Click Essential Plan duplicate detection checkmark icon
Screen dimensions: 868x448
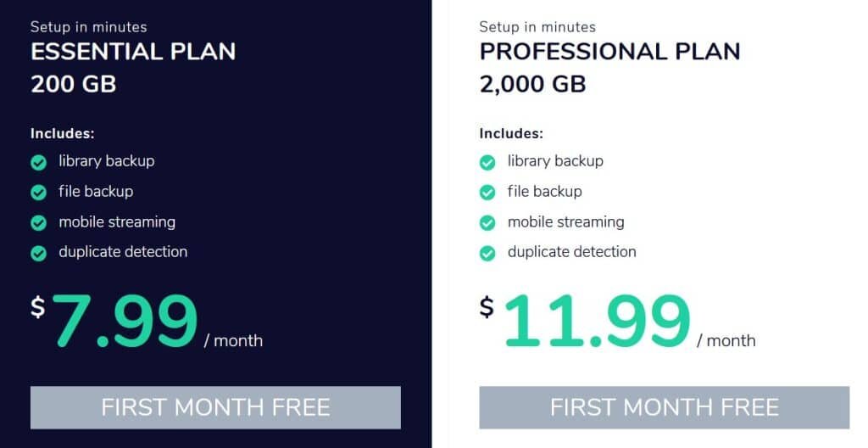38,254
